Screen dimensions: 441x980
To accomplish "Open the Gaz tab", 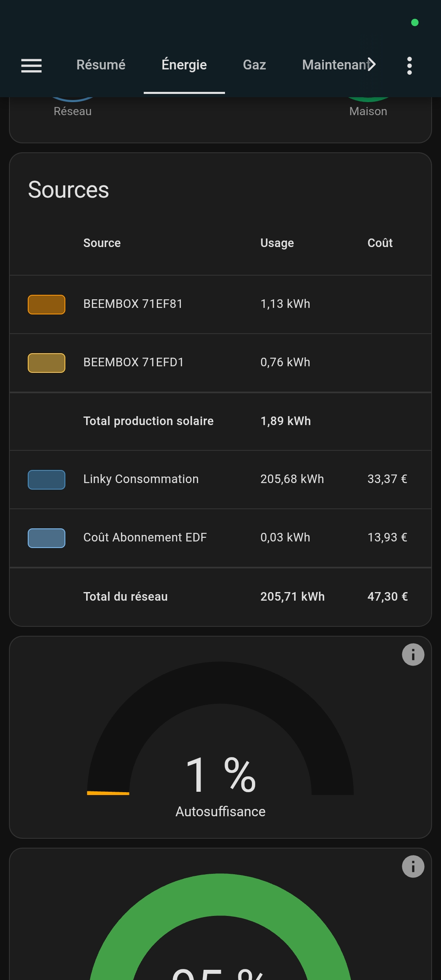I will tap(254, 65).
